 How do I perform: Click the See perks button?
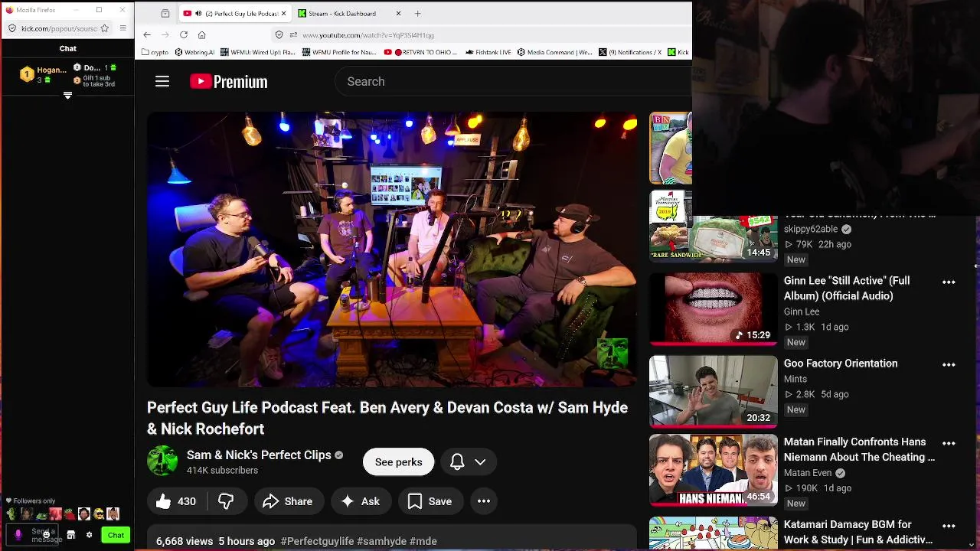click(x=398, y=462)
